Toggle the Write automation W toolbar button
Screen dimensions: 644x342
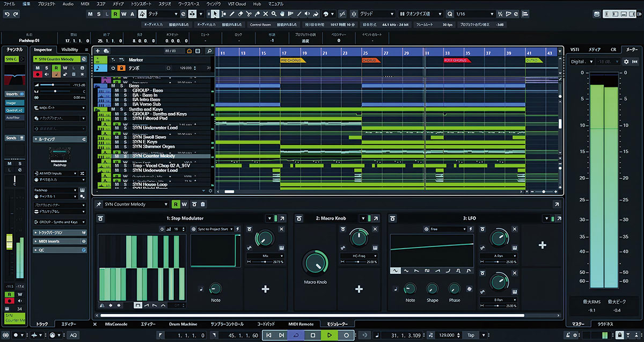[125, 13]
